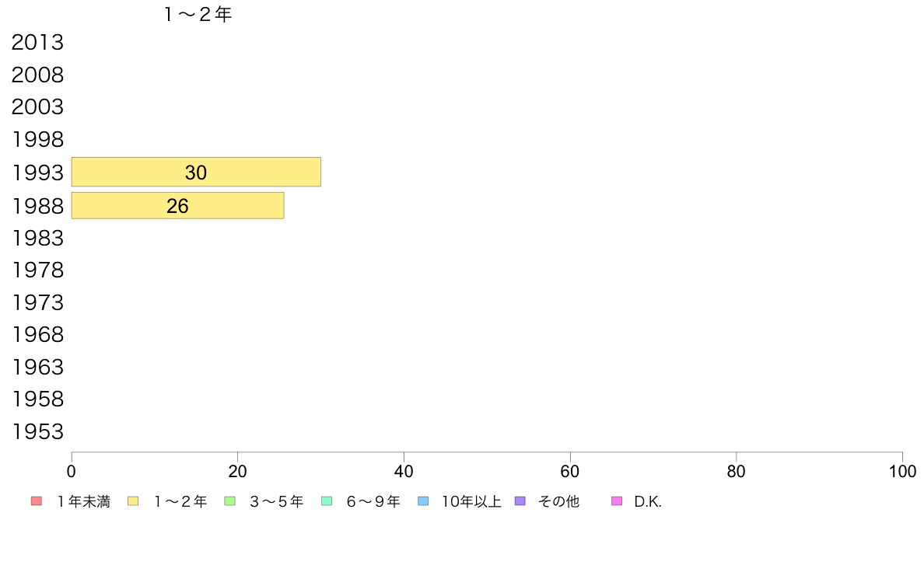Click the 2013 year axis label
The width and height of the screenshot is (924, 572).
37,43
